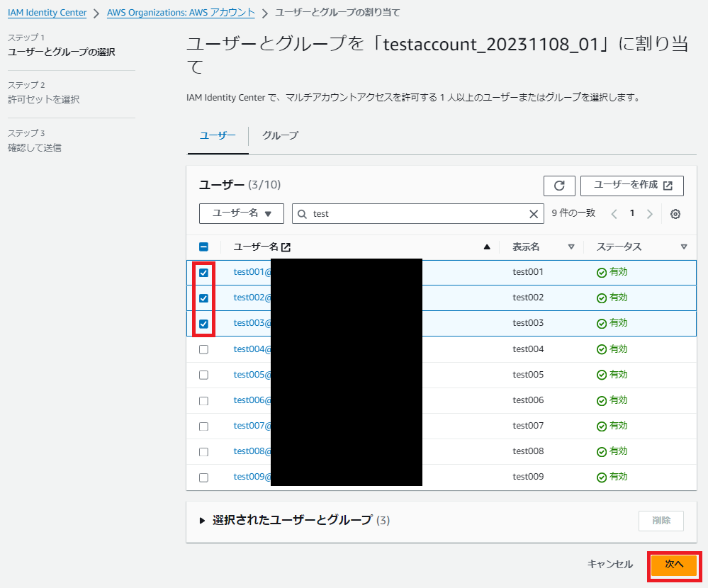Switch to the グループ tab

click(x=281, y=135)
